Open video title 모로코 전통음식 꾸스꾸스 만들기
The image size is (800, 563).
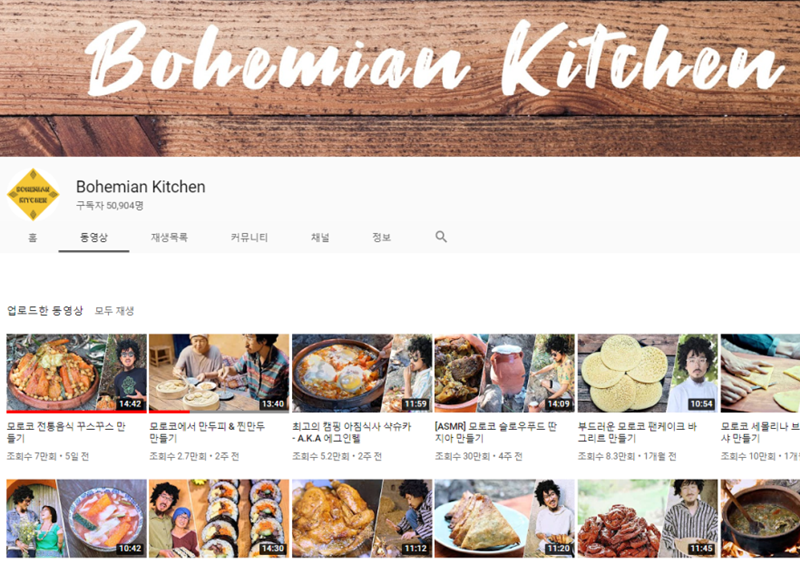click(x=66, y=432)
